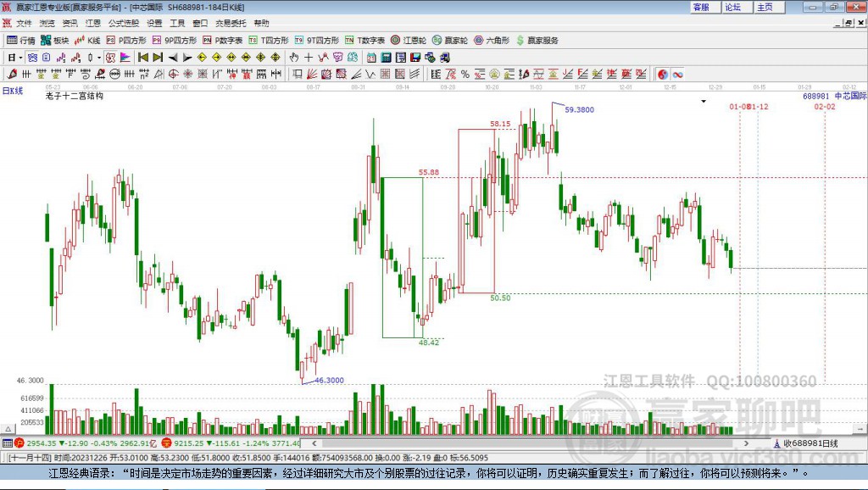The width and height of the screenshot is (868, 490).
Task: Open the small black dropdown triangle above the chart
Action: pos(704,102)
